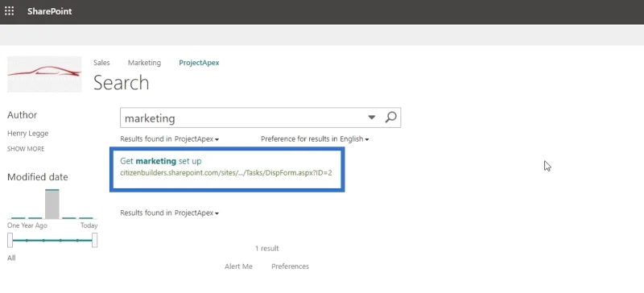Expand Preference for results in English dropdown
The image size is (644, 293).
point(315,139)
